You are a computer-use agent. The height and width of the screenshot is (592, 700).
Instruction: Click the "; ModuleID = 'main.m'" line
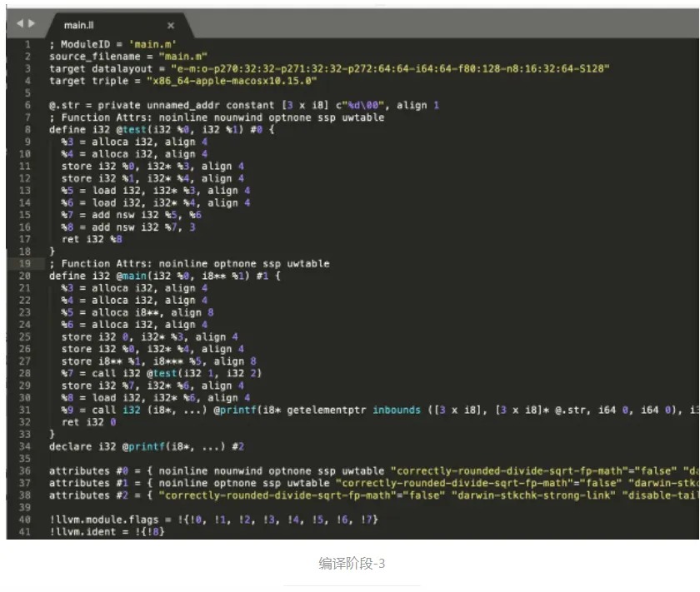click(x=112, y=44)
